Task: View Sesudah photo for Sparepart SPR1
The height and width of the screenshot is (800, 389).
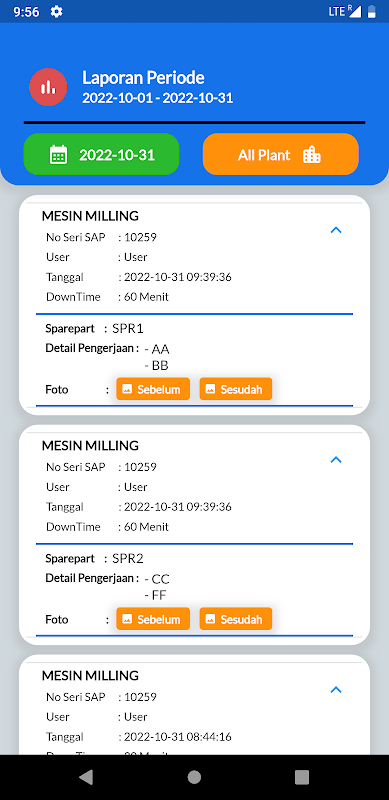Action: pos(236,389)
